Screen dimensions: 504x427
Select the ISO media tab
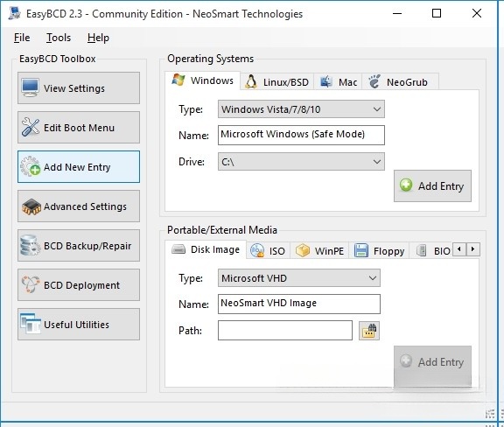point(268,251)
